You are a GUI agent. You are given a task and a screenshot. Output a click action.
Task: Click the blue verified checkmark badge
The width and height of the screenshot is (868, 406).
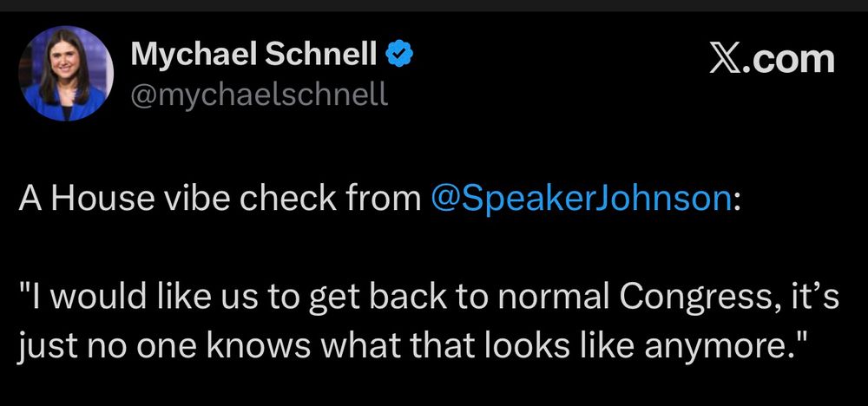[400, 56]
